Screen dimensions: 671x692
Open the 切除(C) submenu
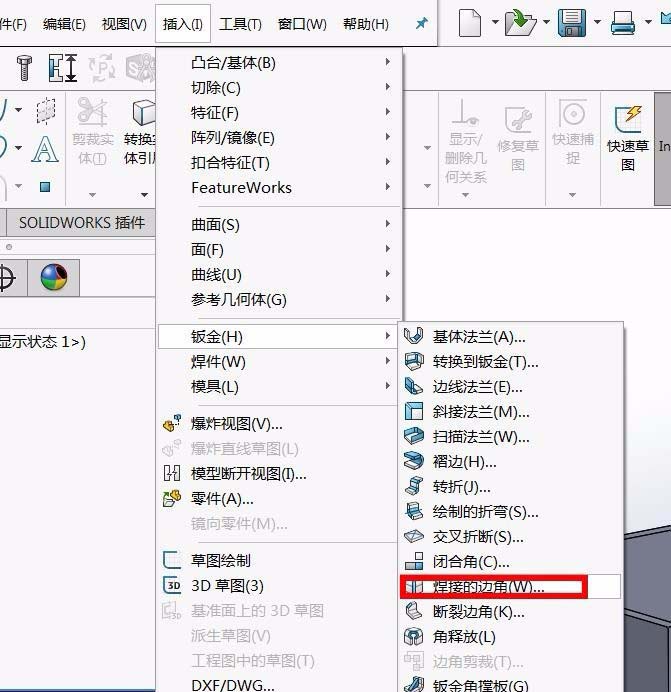[279, 87]
